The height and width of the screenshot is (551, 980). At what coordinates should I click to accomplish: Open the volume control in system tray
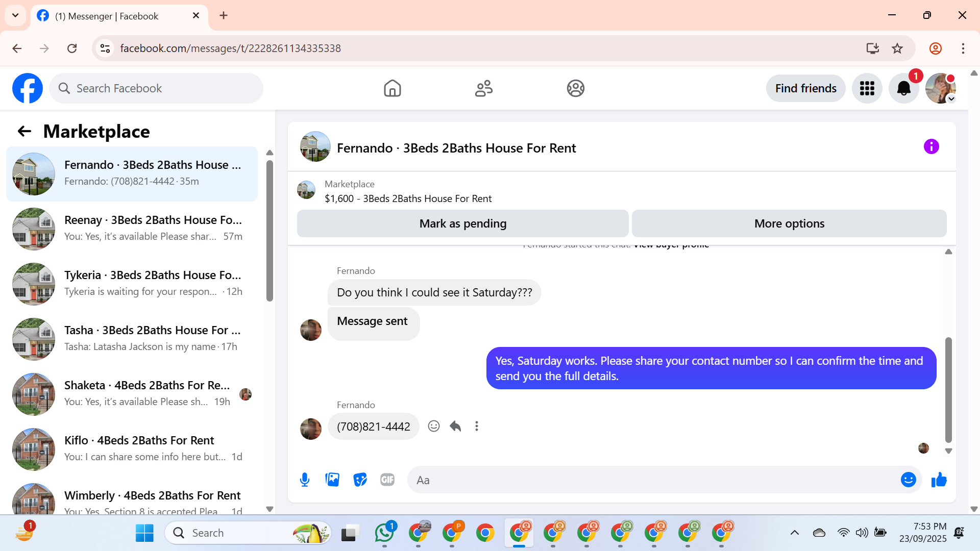tap(862, 533)
